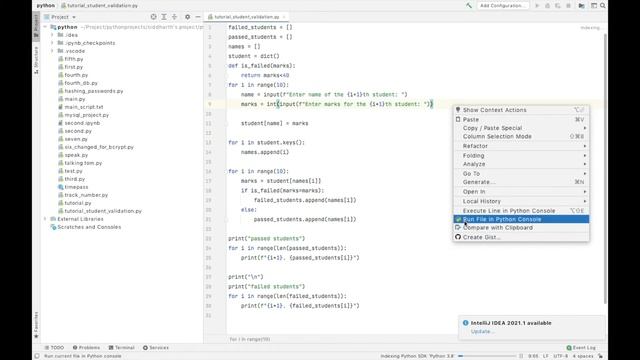Open the Terminal tool window
This screenshot has width=640, height=360.
coord(122,348)
